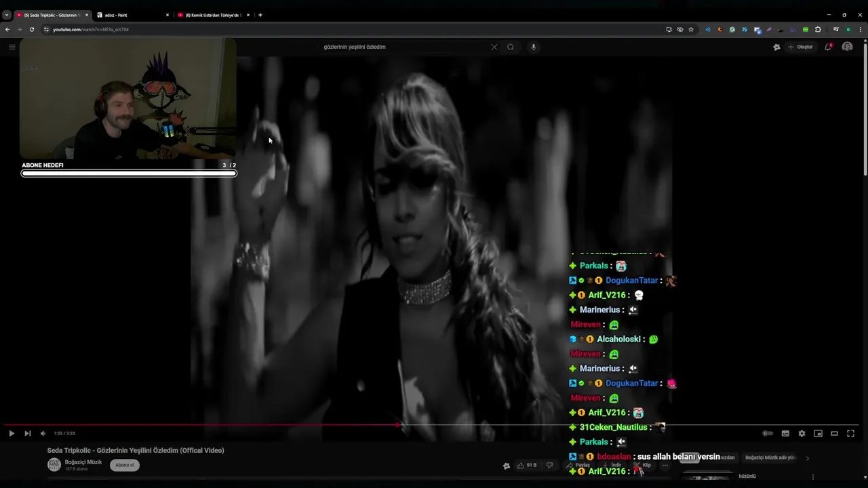Open the Chrome profile icon
Screen dimensions: 868x488
tap(848, 30)
